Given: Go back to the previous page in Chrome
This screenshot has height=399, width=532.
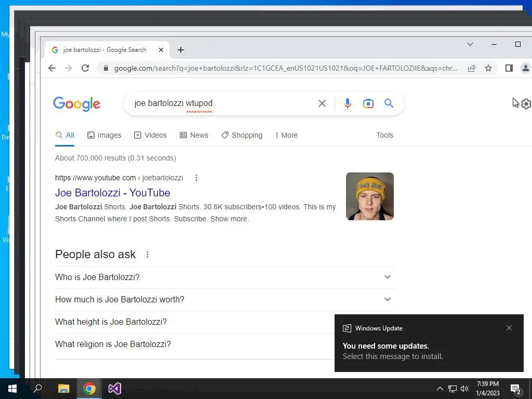Looking at the screenshot, I should (x=52, y=68).
